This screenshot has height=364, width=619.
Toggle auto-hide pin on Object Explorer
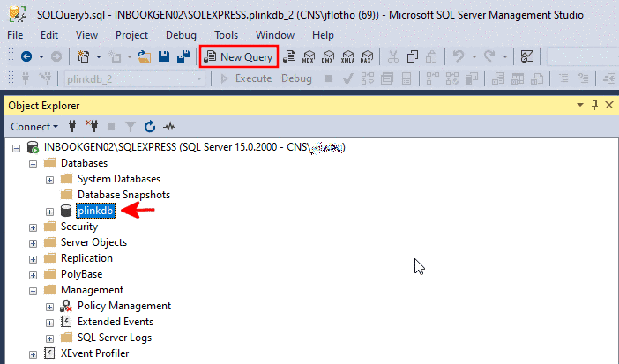click(594, 105)
